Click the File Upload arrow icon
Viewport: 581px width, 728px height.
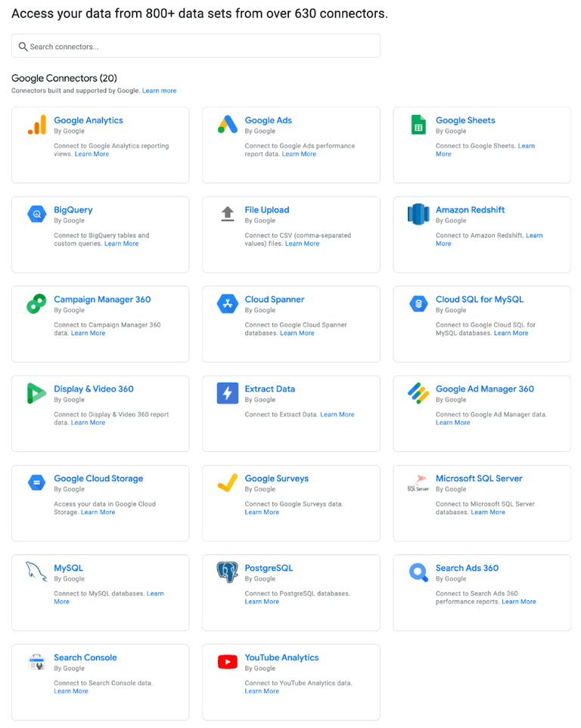(228, 214)
